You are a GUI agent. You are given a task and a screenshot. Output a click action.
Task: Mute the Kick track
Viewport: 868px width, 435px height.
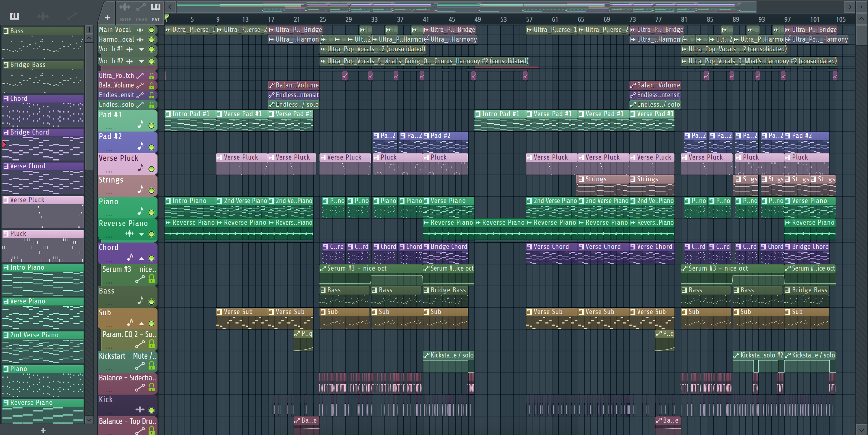click(152, 410)
